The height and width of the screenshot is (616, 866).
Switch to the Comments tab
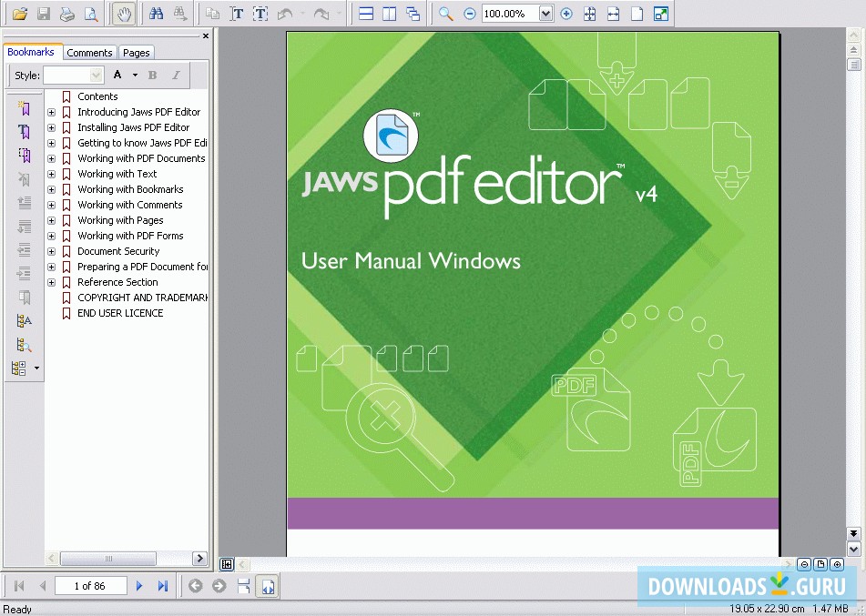(89, 52)
